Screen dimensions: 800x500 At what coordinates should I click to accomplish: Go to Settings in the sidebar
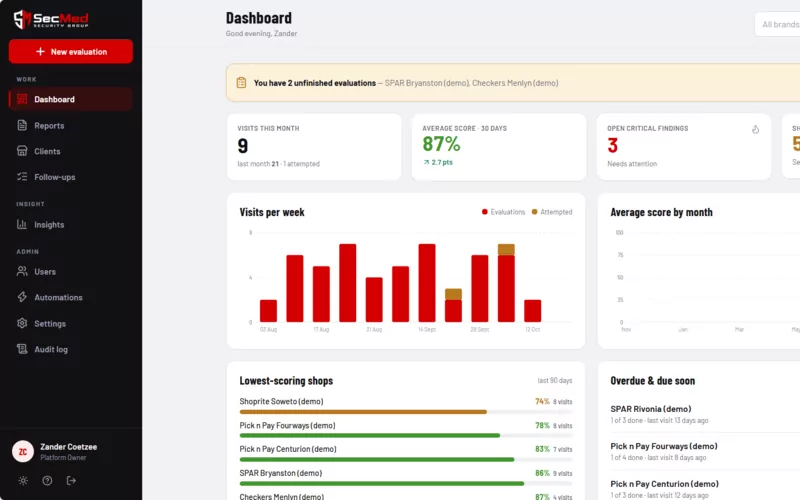pyautogui.click(x=71, y=323)
